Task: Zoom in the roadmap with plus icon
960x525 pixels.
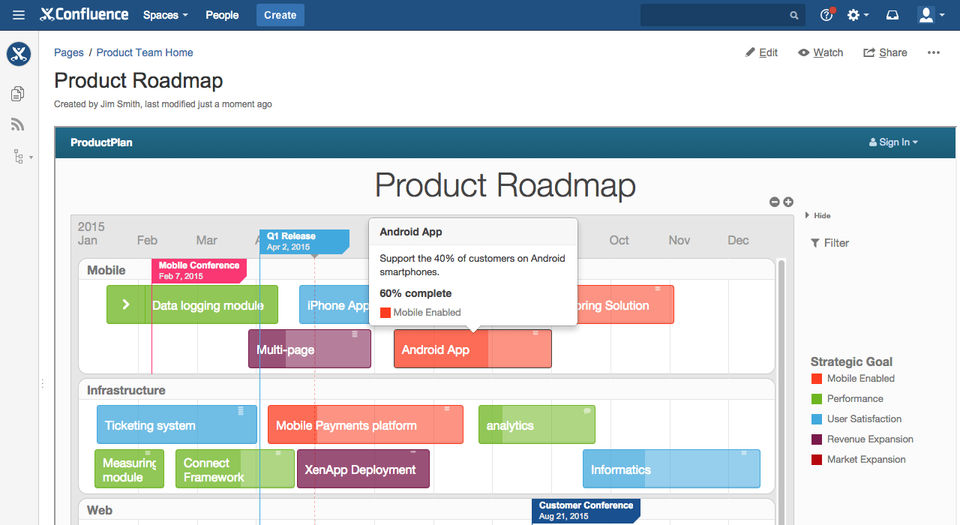Action: (788, 202)
